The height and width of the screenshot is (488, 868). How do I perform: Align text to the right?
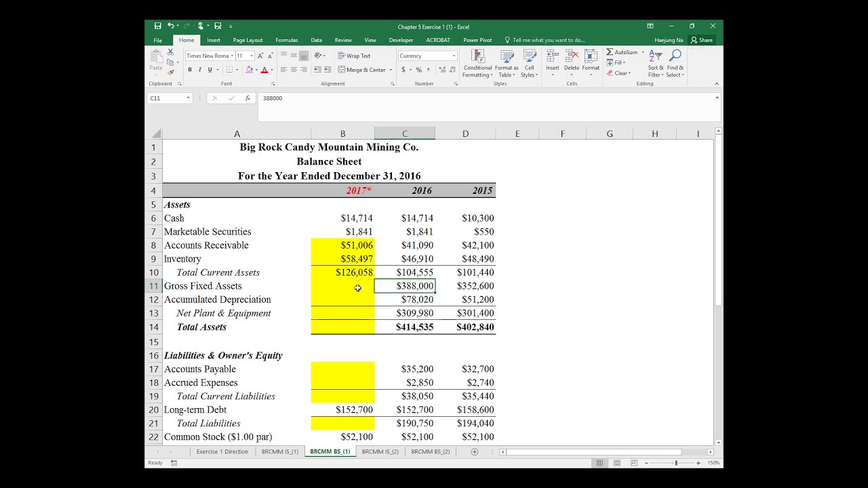[x=304, y=70]
